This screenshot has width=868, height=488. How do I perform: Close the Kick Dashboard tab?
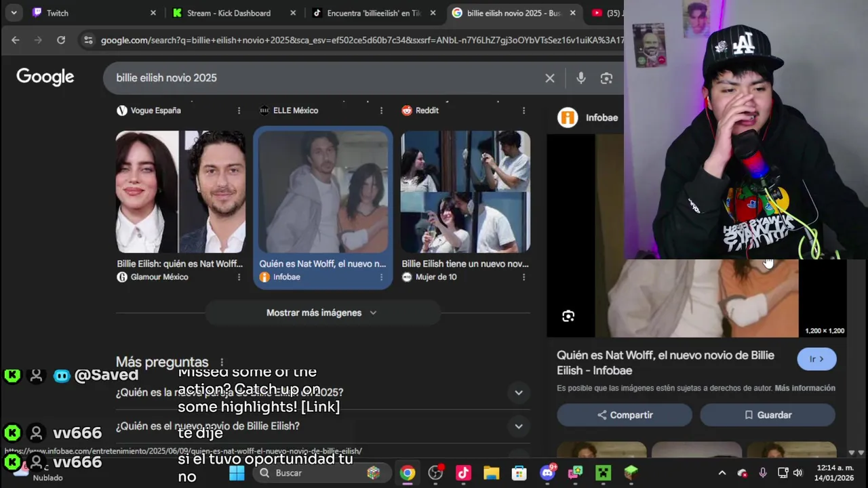[x=293, y=13]
